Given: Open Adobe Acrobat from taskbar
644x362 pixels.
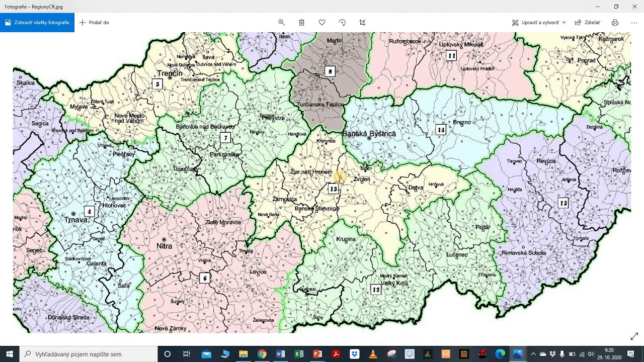Looking at the screenshot, I should click(x=336, y=354).
